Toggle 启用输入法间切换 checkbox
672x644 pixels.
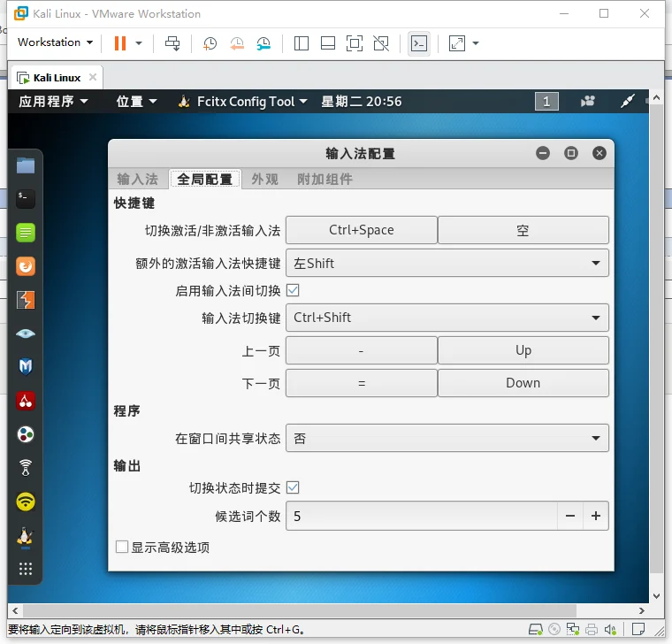click(294, 291)
